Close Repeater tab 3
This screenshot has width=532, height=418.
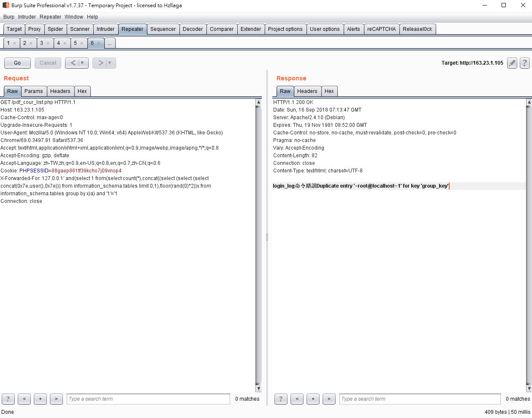click(48, 43)
